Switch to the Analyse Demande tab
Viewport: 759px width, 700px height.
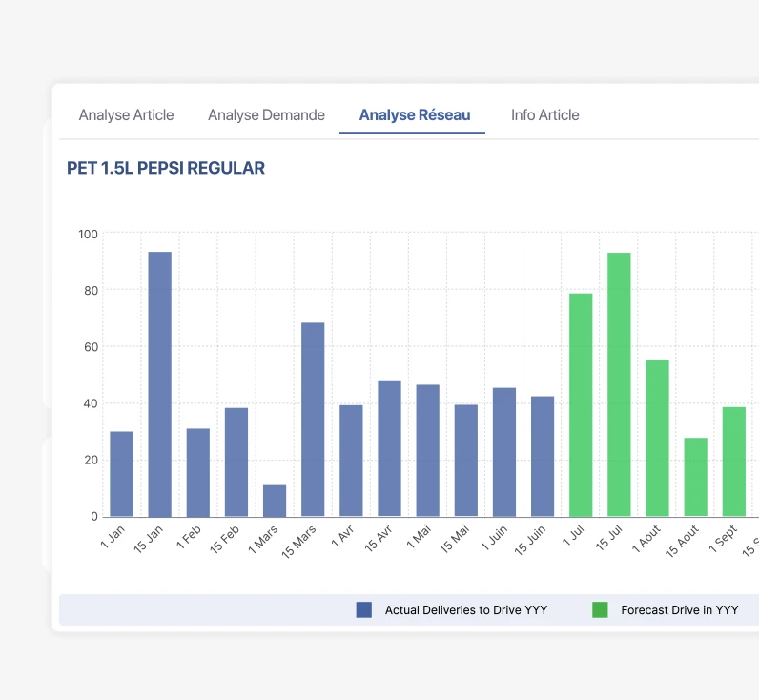pyautogui.click(x=266, y=115)
